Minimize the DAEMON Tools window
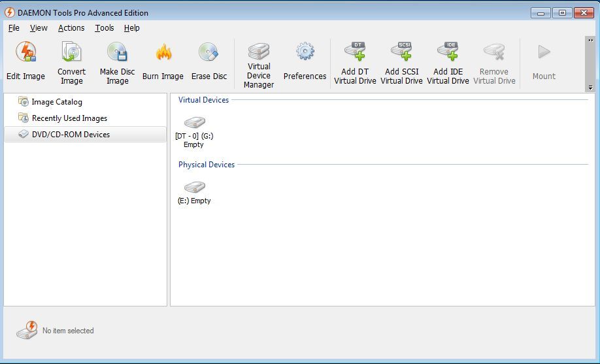600x364 pixels. tap(541, 13)
